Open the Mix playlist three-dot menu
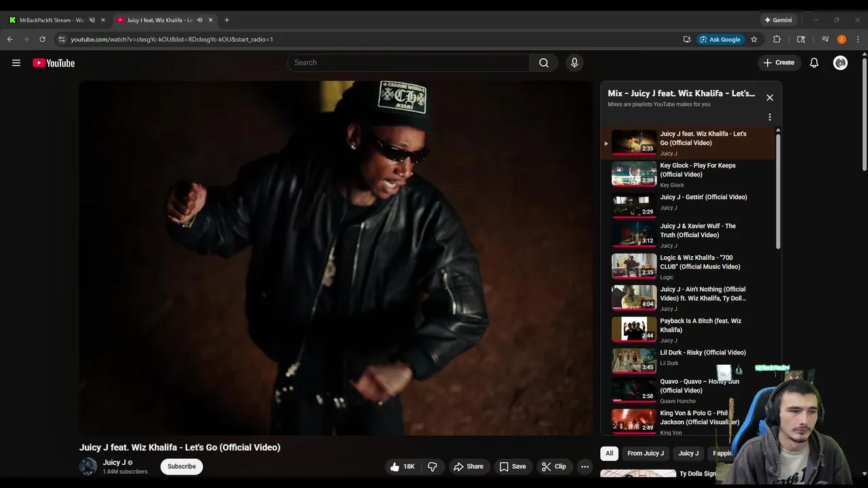This screenshot has height=488, width=868. [770, 117]
